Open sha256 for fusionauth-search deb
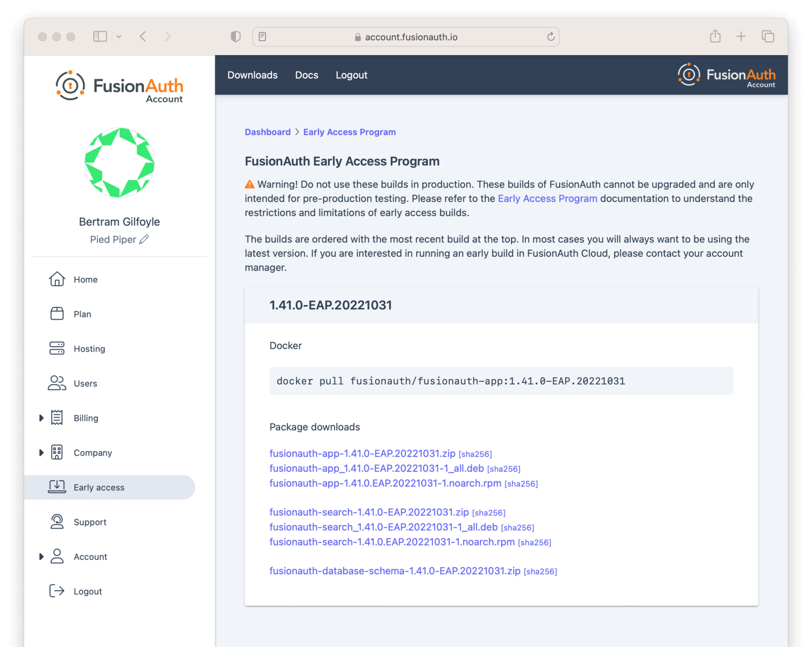This screenshot has width=812, height=647. (518, 528)
